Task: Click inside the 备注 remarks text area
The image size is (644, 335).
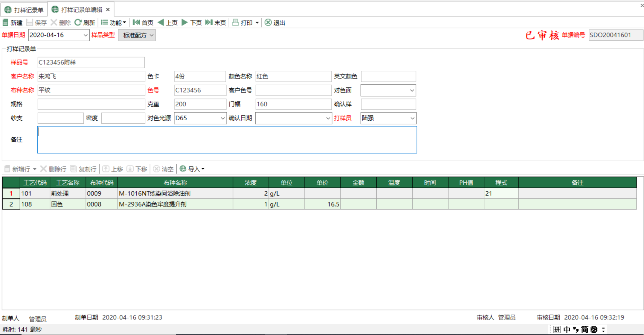Action: (x=227, y=140)
